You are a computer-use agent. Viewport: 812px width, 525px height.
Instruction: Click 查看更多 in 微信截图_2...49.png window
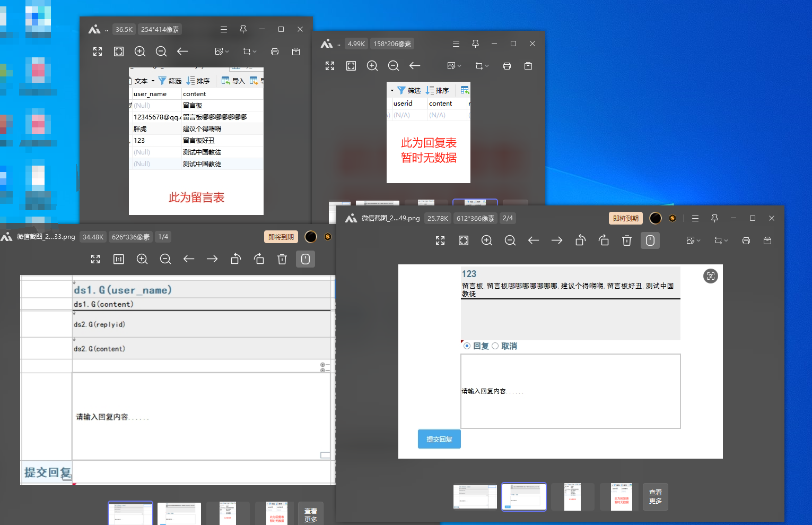point(656,496)
